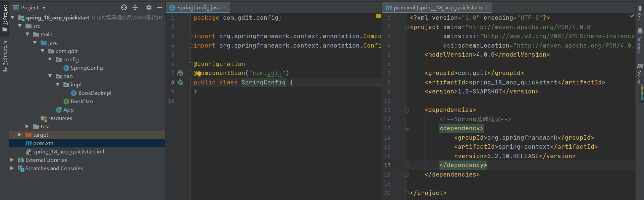The width and height of the screenshot is (644, 200).
Task: Switch to the SpringConfig.java tab
Action: click(198, 7)
